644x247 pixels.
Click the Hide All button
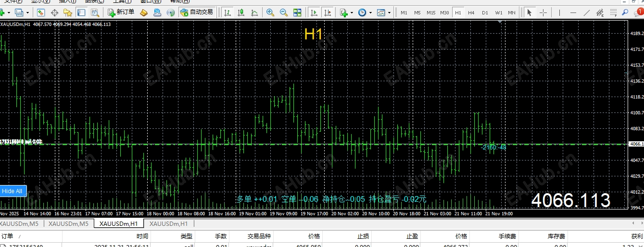12,191
